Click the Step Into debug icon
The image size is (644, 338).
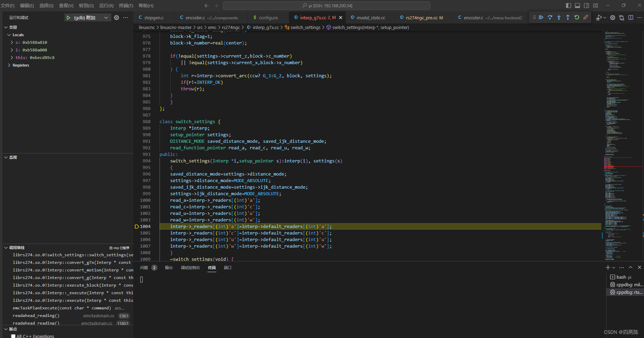point(559,17)
